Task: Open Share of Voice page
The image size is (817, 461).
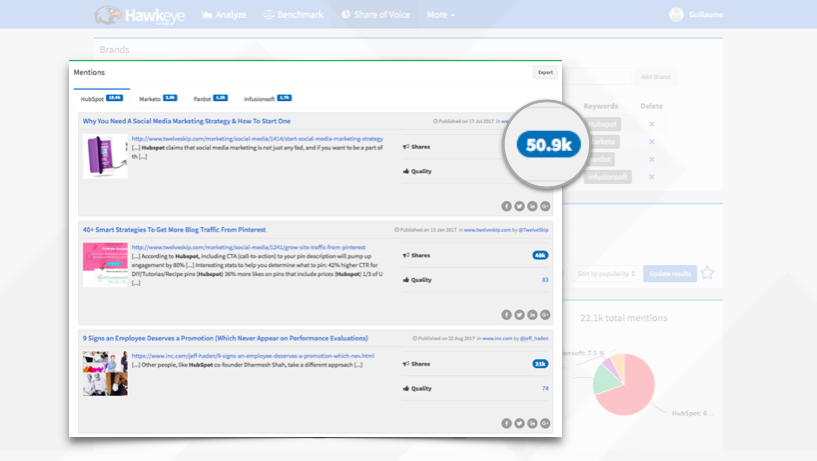Action: (x=376, y=15)
